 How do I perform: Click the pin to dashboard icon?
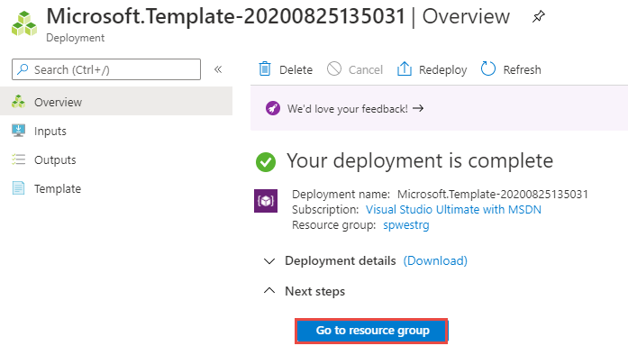tap(539, 17)
